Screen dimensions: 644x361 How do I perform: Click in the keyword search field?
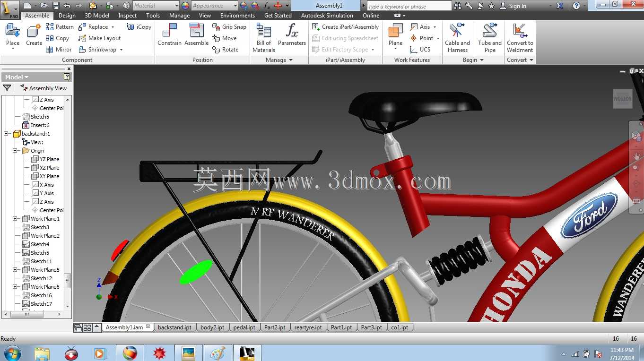click(409, 6)
